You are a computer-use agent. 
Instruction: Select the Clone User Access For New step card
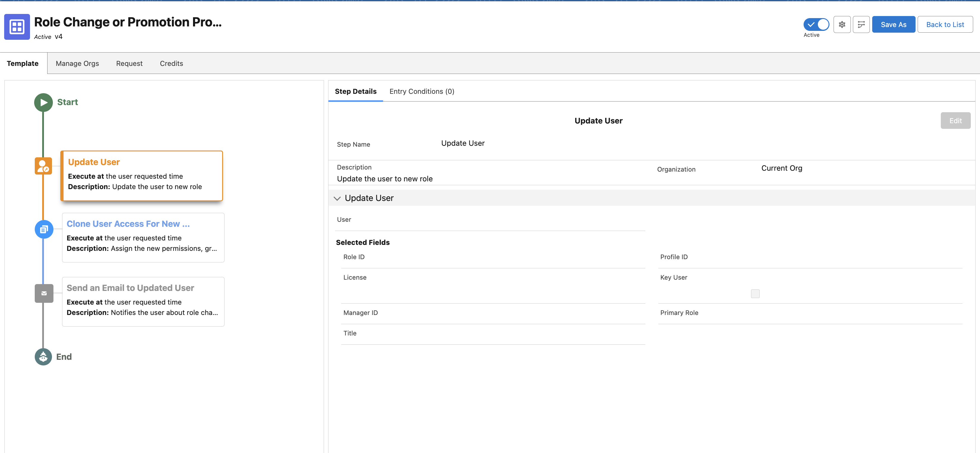click(x=143, y=237)
